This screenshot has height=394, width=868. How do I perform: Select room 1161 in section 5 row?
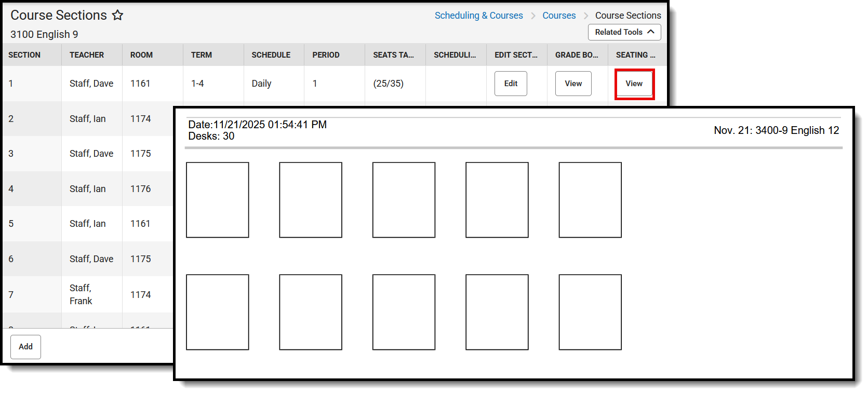[x=140, y=224]
